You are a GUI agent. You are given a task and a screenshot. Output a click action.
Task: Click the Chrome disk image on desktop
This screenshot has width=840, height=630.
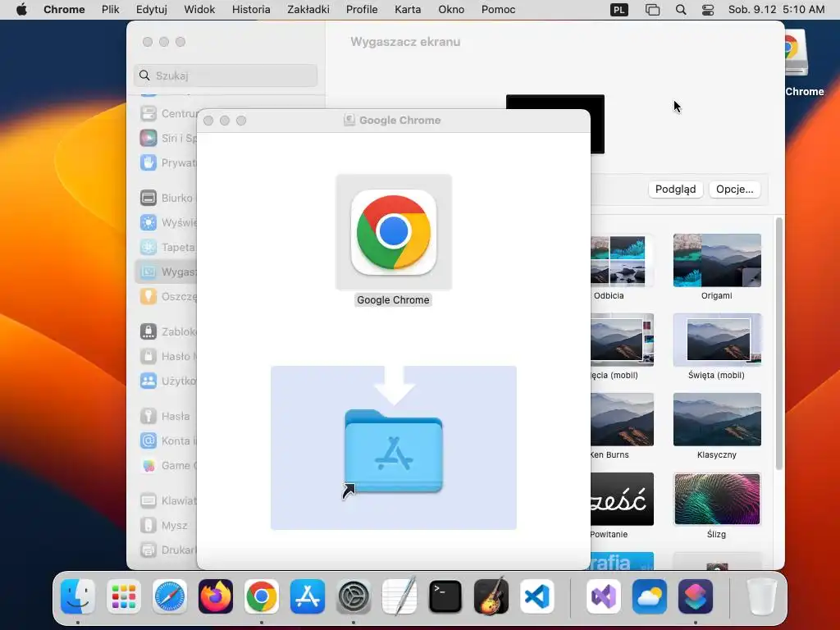[796, 53]
